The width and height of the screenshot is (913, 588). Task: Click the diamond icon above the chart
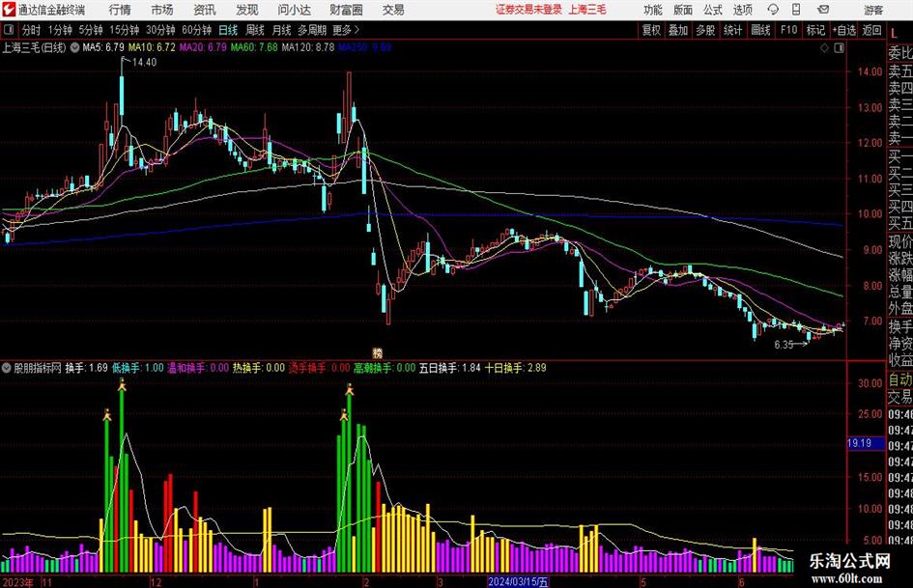click(824, 48)
